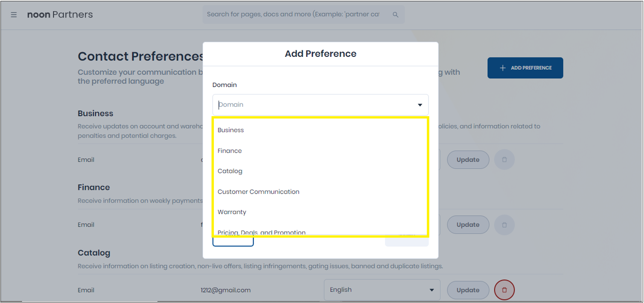Click the noon Partners logo
The width and height of the screenshot is (644, 303).
(60, 15)
